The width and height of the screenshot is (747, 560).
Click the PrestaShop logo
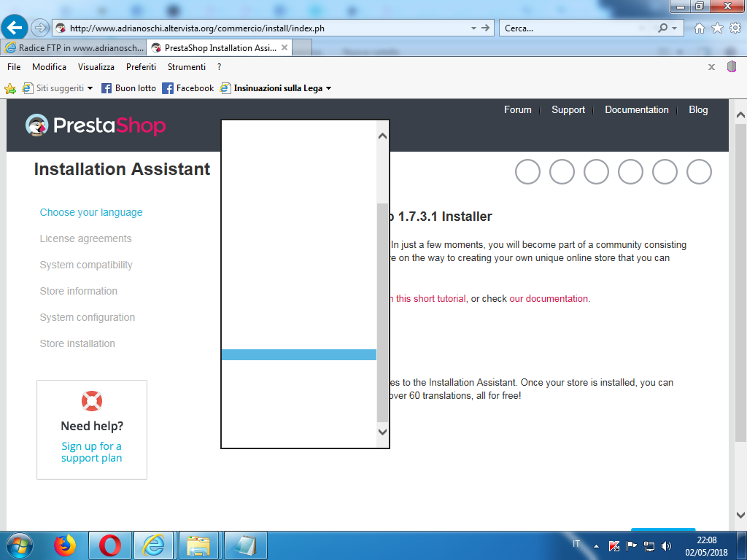(96, 125)
